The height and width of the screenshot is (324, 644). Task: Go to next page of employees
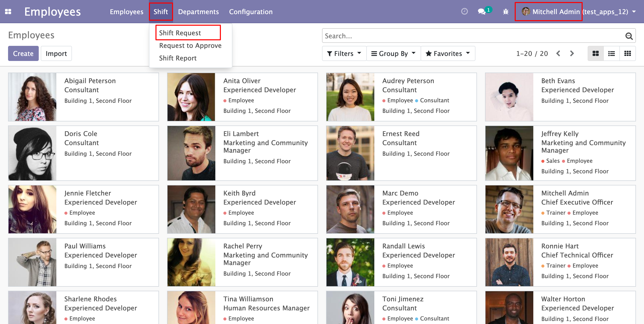(572, 53)
